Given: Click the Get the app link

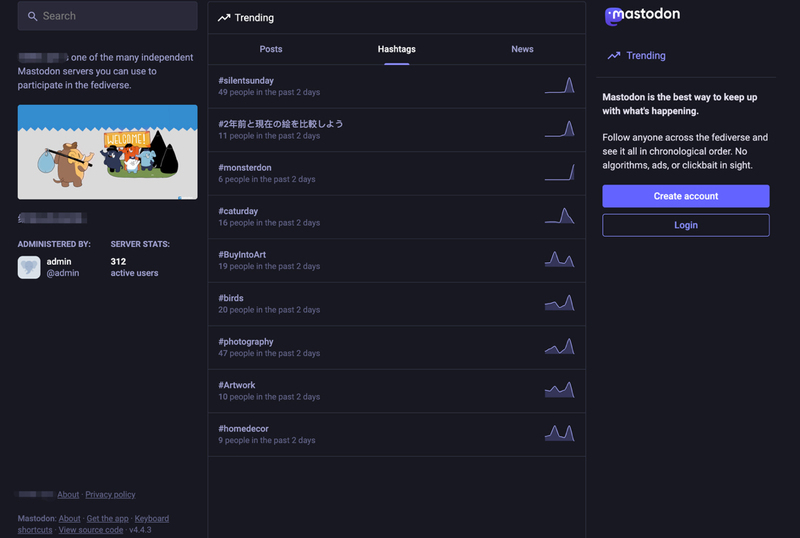Looking at the screenshot, I should [108, 519].
